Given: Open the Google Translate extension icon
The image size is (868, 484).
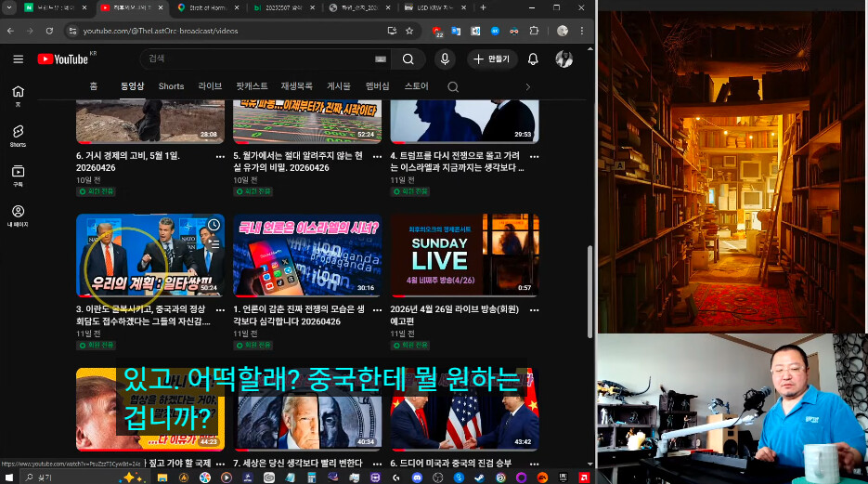Looking at the screenshot, I should coord(456,31).
